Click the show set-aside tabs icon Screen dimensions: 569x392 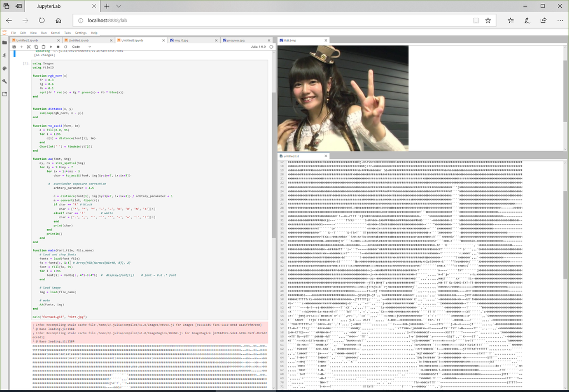tap(6, 6)
